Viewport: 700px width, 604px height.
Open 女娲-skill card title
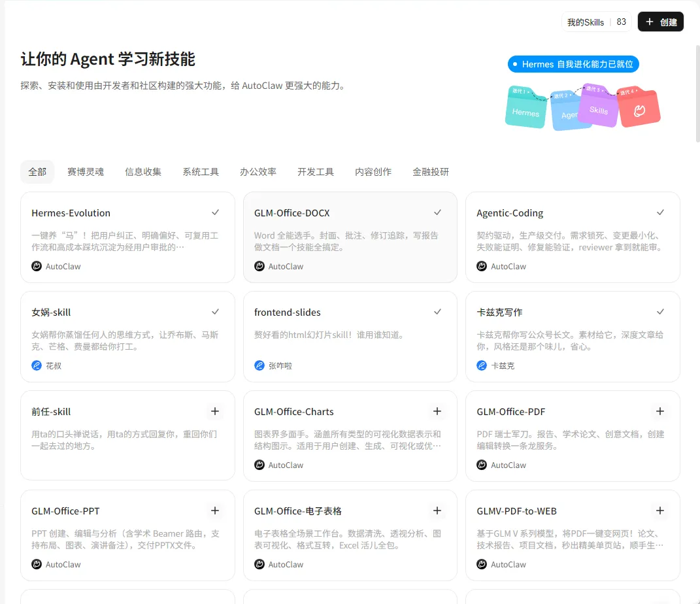coord(51,312)
